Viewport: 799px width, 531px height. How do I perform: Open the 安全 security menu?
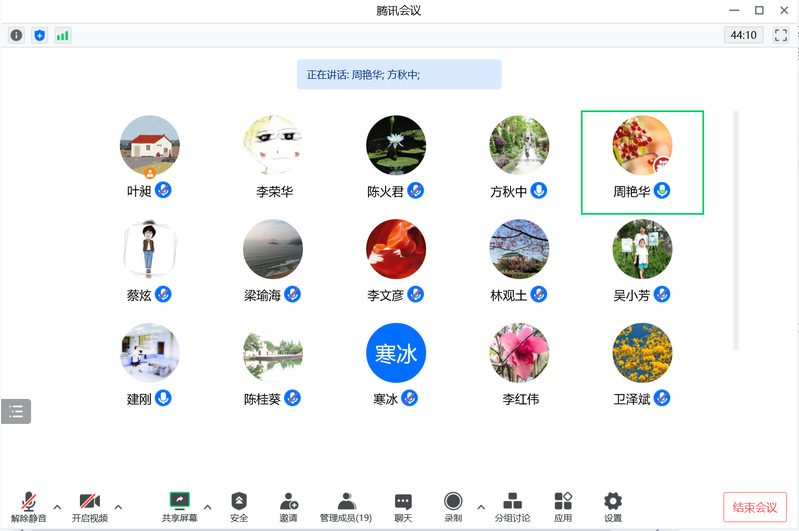point(239,507)
